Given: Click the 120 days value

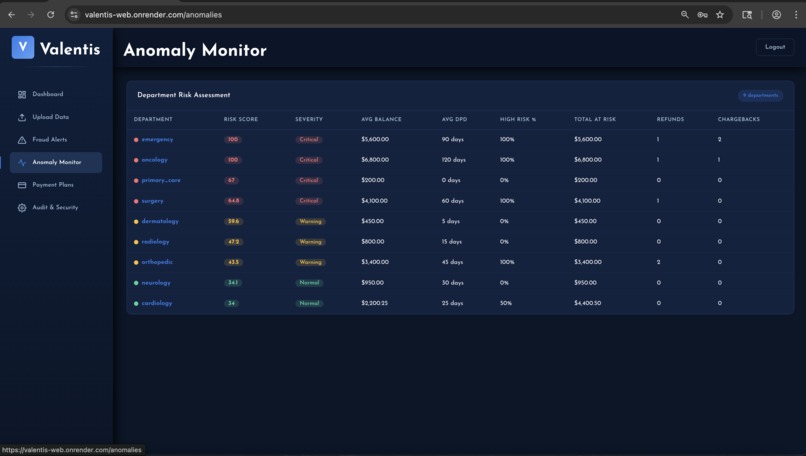Looking at the screenshot, I should coord(453,160).
